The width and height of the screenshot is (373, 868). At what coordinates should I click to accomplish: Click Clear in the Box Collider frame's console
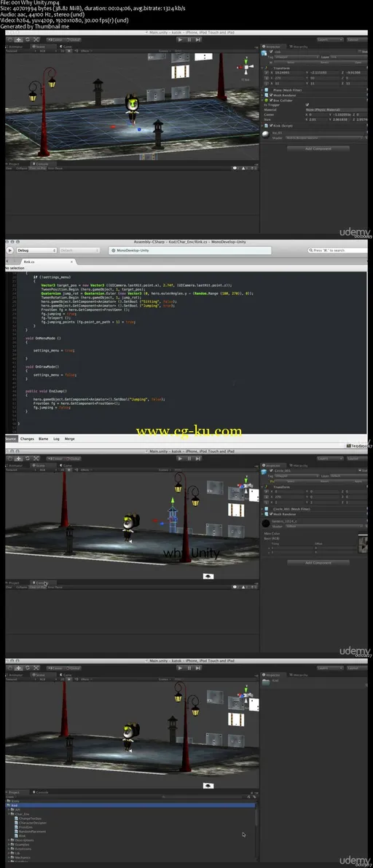click(9, 168)
